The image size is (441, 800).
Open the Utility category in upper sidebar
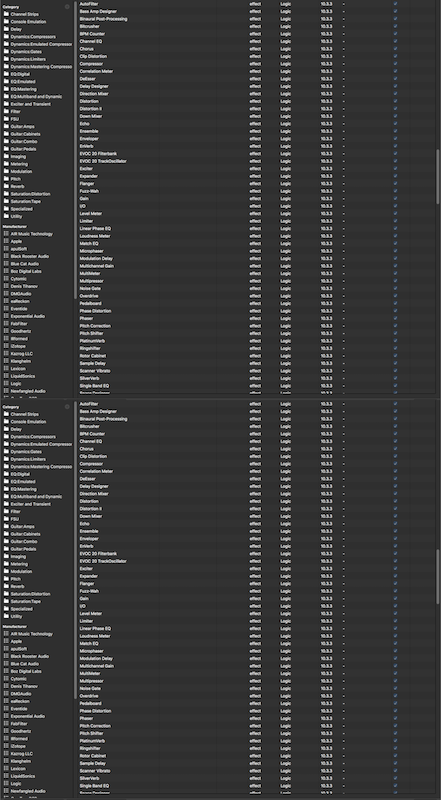tap(16, 216)
